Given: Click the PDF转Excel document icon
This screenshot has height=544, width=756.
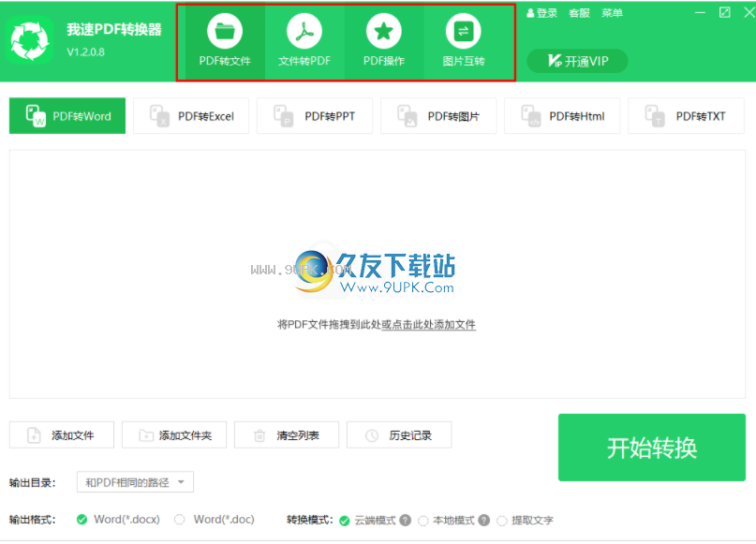Looking at the screenshot, I should pyautogui.click(x=159, y=116).
